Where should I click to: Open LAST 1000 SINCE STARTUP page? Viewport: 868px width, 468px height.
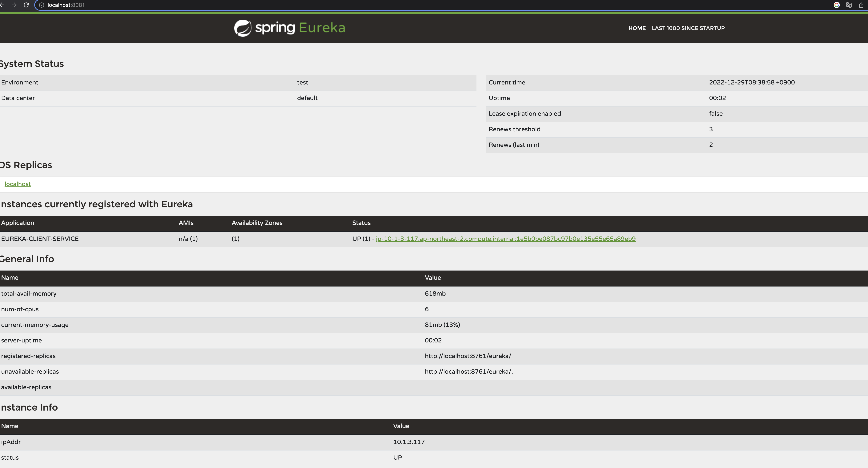pos(688,28)
